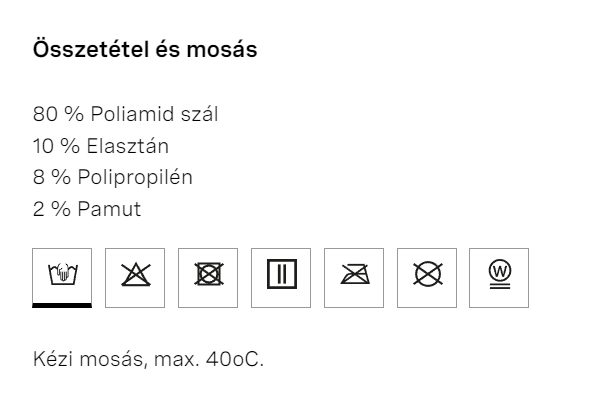The width and height of the screenshot is (600, 415).
Task: Click the Poliamid szál material text
Action: tap(154, 114)
